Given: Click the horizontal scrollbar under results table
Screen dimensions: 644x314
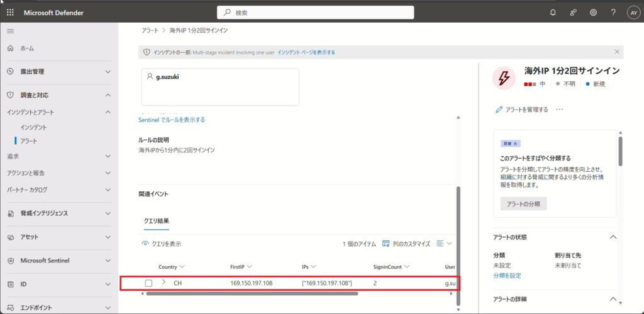Looking at the screenshot, I should pos(252,294).
